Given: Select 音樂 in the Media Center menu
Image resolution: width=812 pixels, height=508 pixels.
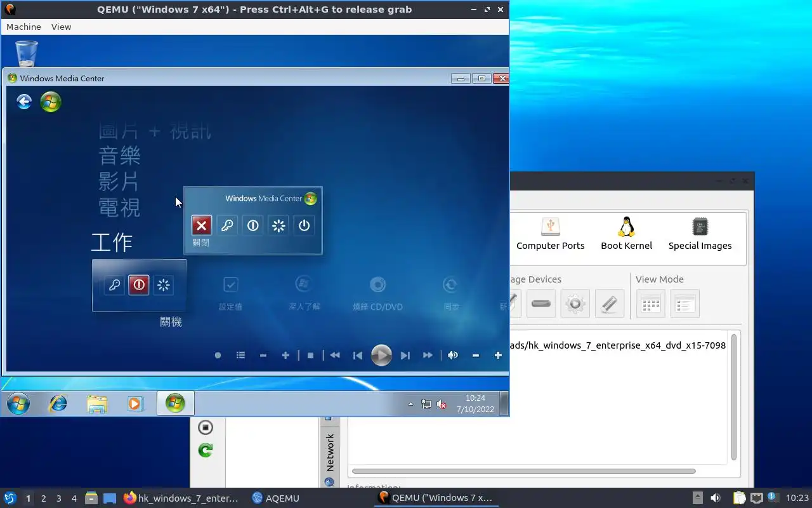Looking at the screenshot, I should pos(120,156).
